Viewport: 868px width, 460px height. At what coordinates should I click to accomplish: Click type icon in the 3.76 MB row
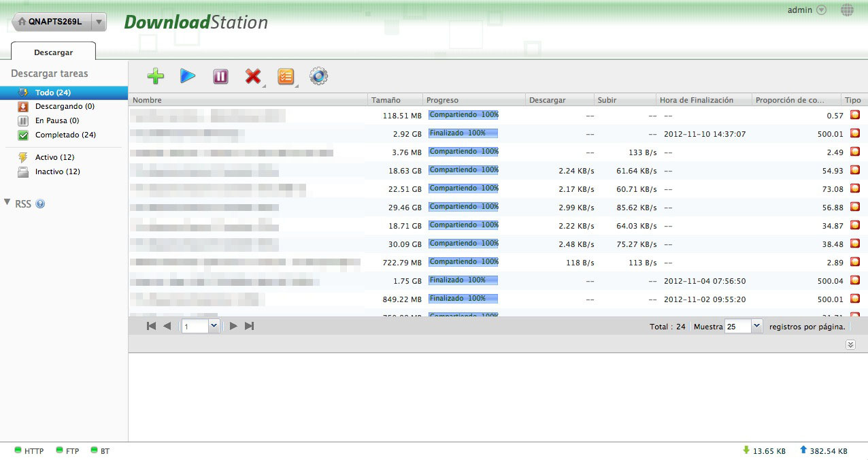click(855, 152)
